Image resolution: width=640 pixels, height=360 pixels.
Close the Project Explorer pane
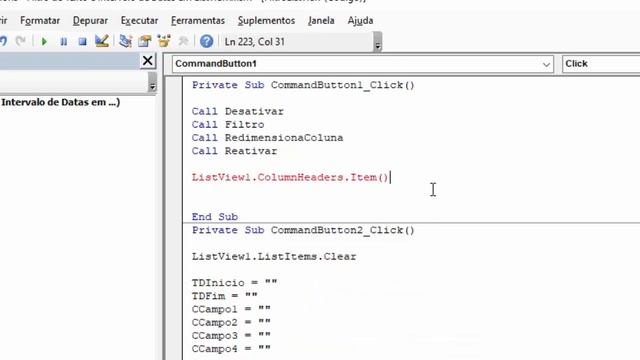(x=147, y=61)
